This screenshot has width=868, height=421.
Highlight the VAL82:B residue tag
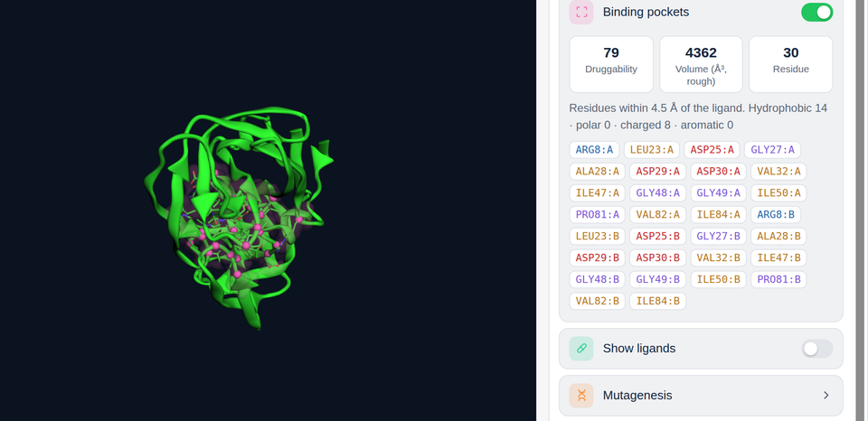pos(597,301)
